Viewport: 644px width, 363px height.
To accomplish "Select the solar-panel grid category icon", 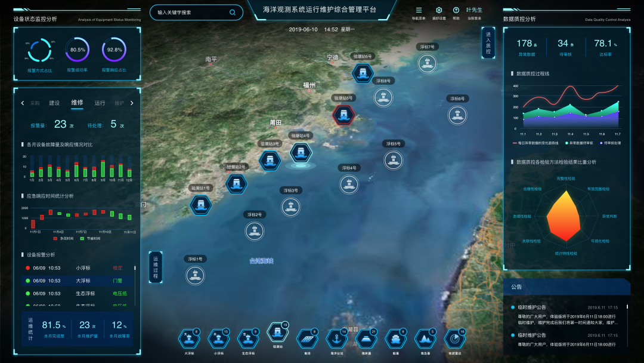I will click(x=307, y=339).
